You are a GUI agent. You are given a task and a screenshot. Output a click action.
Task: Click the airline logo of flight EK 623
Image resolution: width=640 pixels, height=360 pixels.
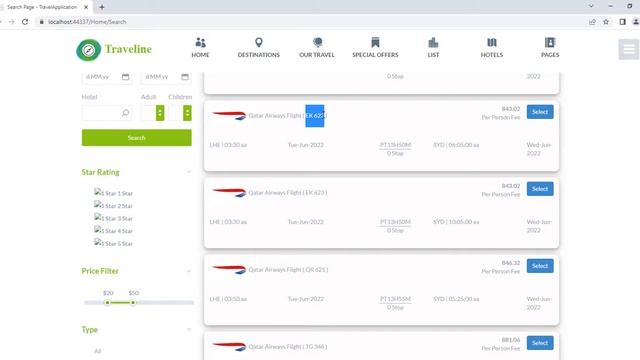pos(229,192)
